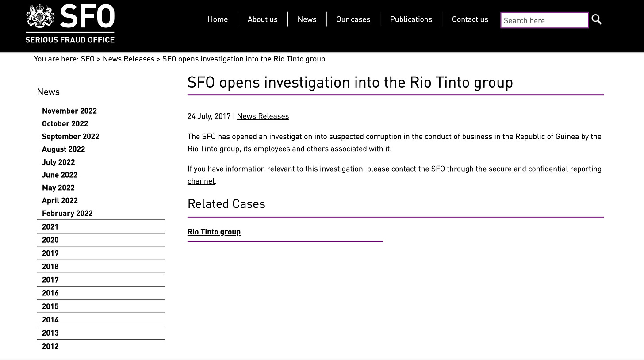Select October 2022 in news archive
The width and height of the screenshot is (644, 360).
(65, 124)
